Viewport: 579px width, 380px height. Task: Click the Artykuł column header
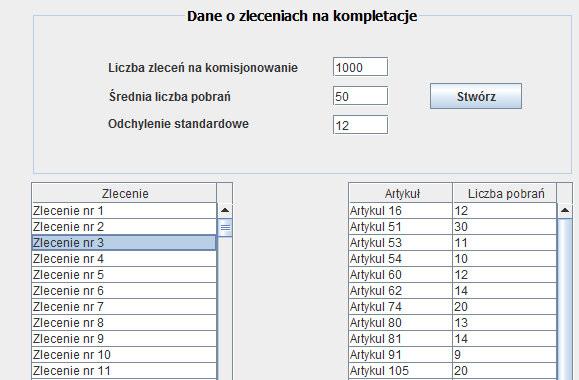(401, 193)
